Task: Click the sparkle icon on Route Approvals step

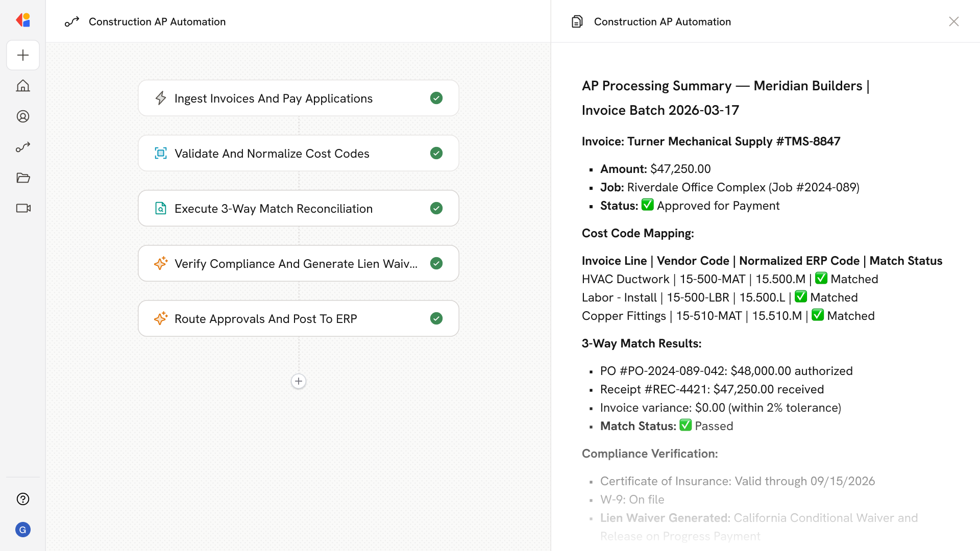Action: coord(161,318)
